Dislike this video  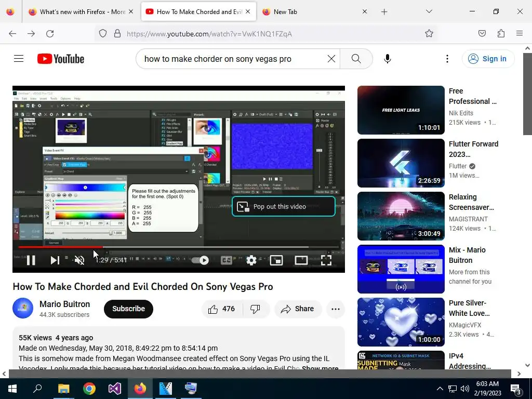[255, 309]
